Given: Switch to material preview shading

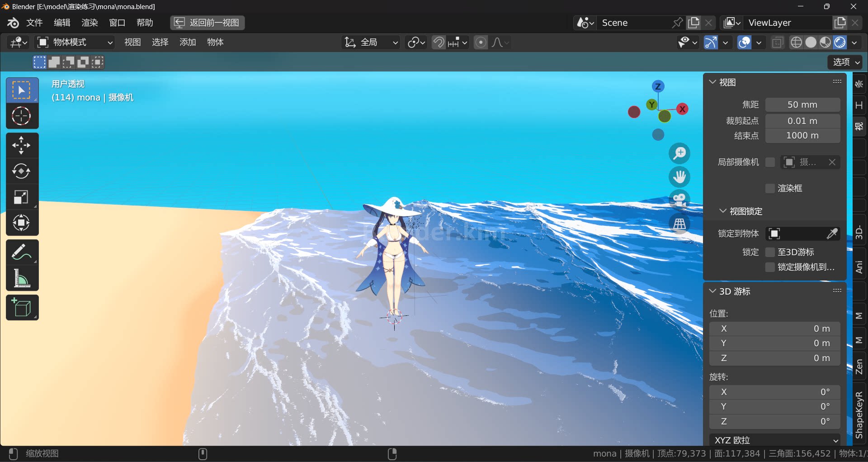Looking at the screenshot, I should [826, 43].
